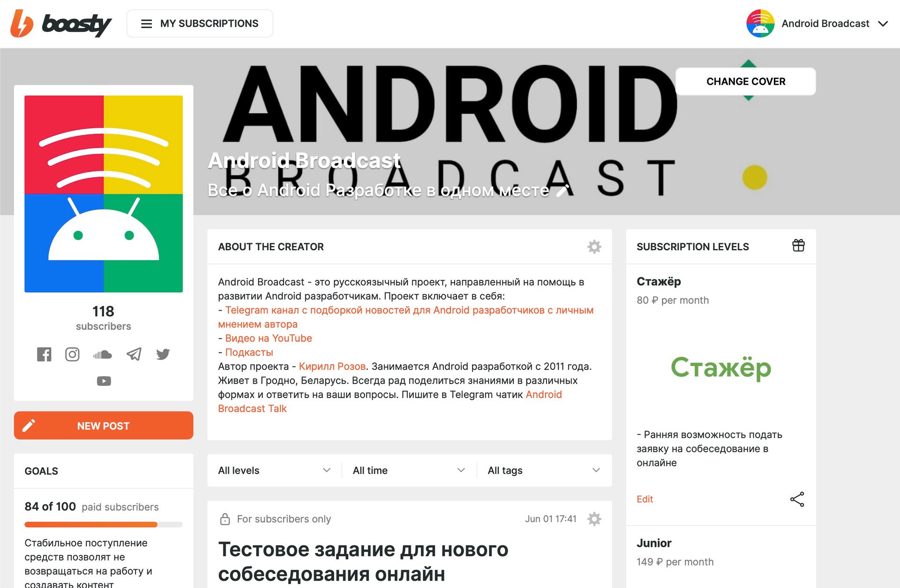Open the Twitter social link
This screenshot has width=900, height=588.
(163, 354)
